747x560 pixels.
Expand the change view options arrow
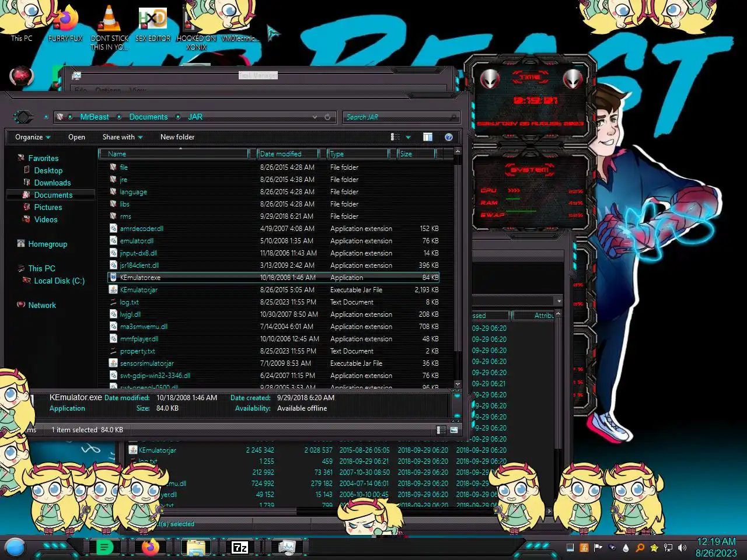tap(408, 137)
